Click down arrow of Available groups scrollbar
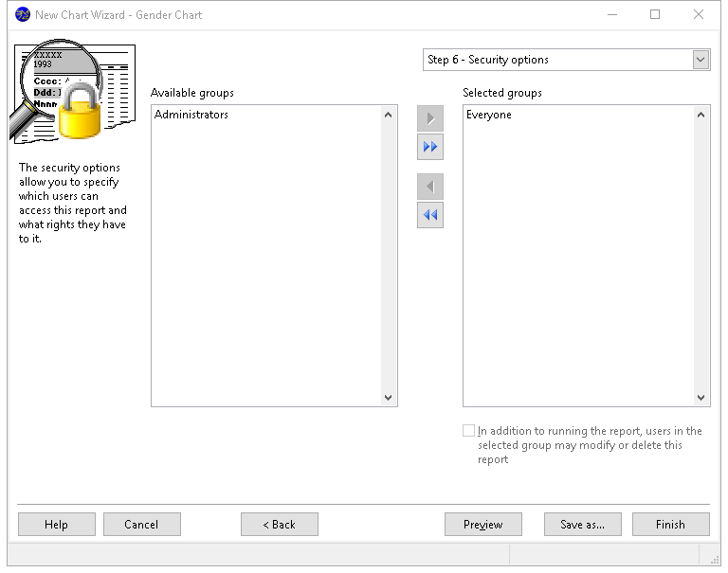The image size is (728, 573). click(x=389, y=398)
